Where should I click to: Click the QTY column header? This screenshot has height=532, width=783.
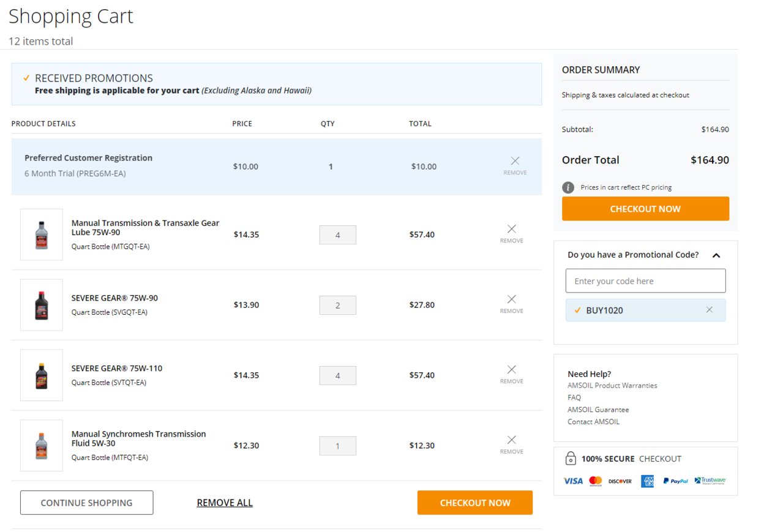coord(328,124)
